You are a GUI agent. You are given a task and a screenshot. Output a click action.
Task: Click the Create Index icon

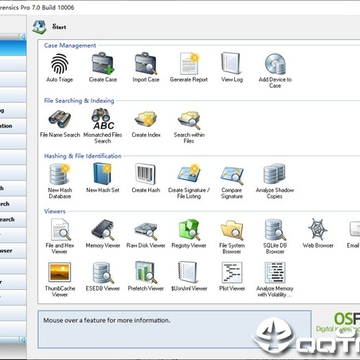[146, 119]
